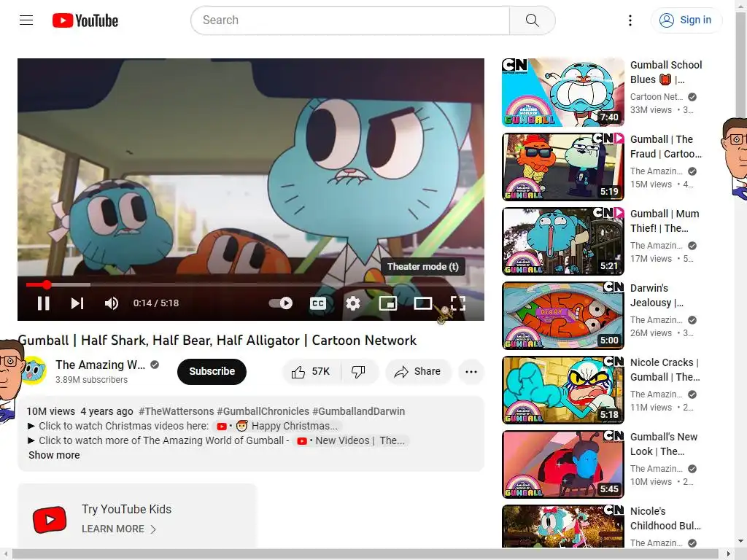Open the Happy Christmas playlist link

coord(277,426)
